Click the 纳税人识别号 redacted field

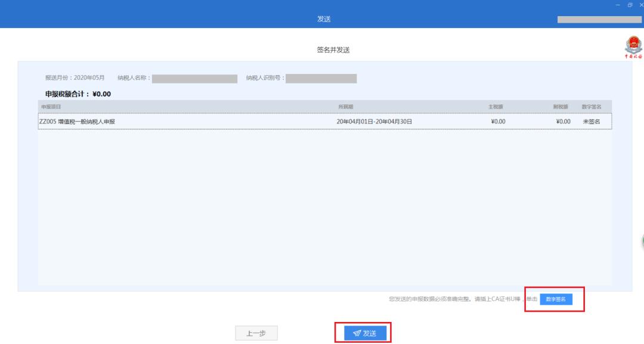[321, 78]
